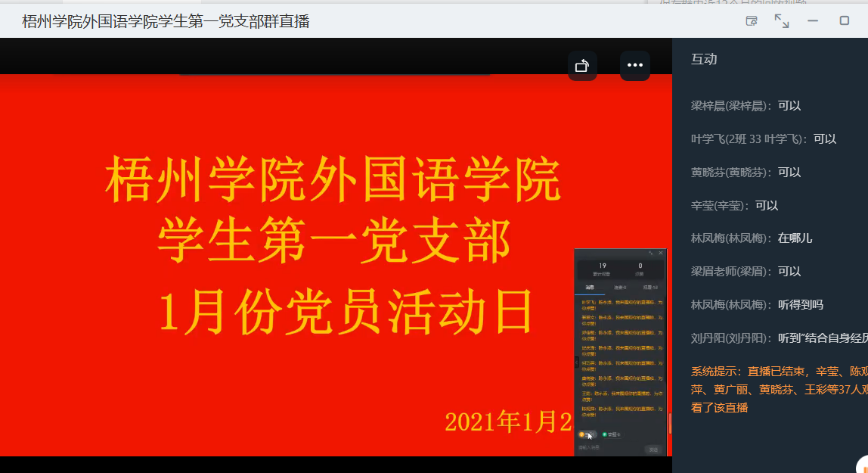
Task: Maximize the live broadcast window
Action: pyautogui.click(x=845, y=21)
